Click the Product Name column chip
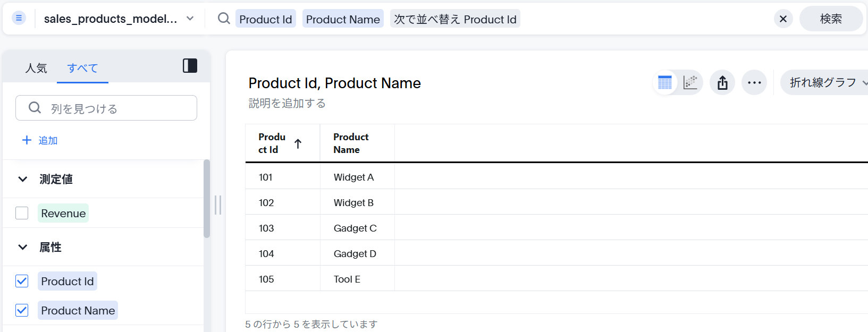 [x=78, y=310]
